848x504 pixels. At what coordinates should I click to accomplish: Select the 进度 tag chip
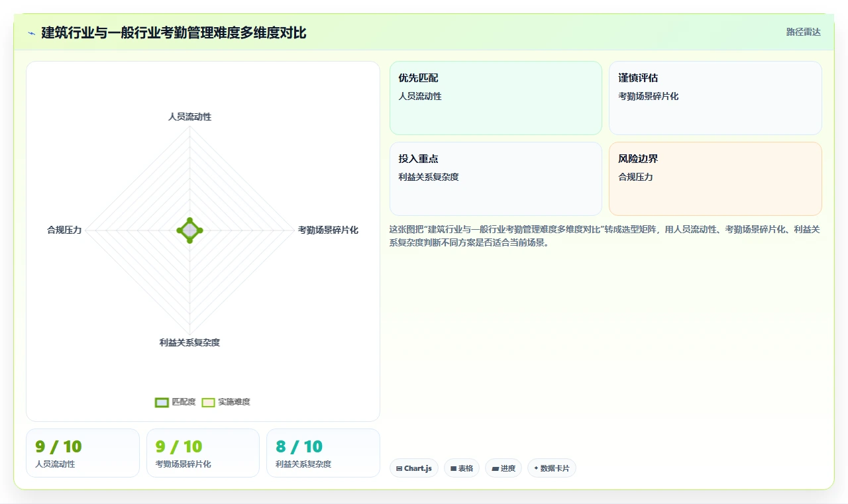coord(503,468)
